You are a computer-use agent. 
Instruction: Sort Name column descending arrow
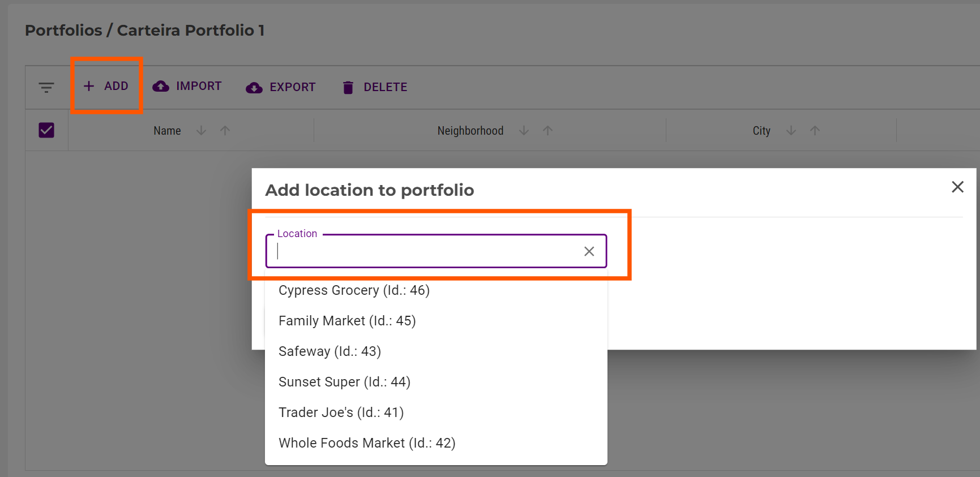coord(201,131)
